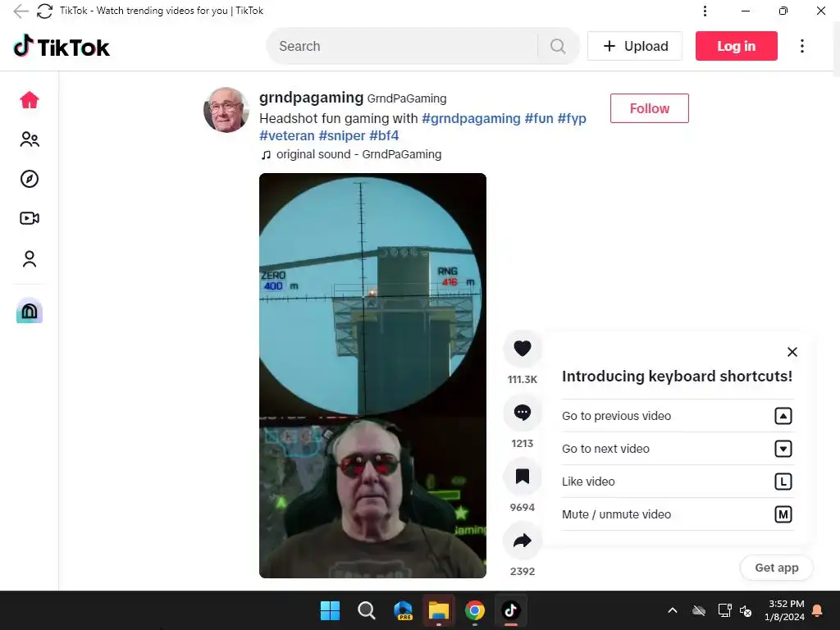This screenshot has width=840, height=630.
Task: Click 'Introducing keyboard shortcuts!' heading
Action: pos(677,376)
